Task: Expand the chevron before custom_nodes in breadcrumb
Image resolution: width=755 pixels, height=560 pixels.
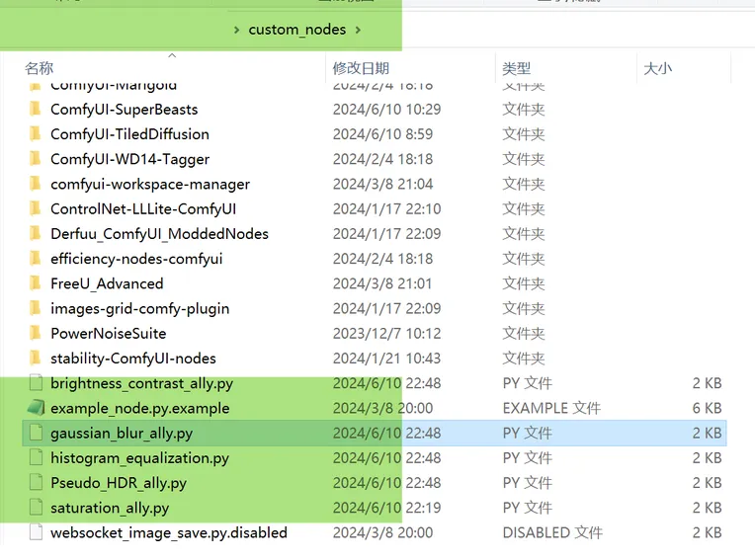Action: pyautogui.click(x=237, y=30)
